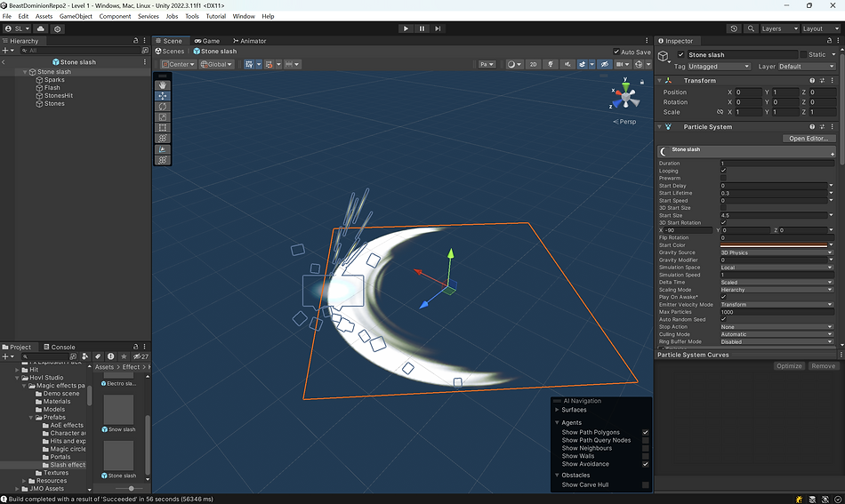
Task: Open the Layout dropdown
Action: tap(821, 28)
